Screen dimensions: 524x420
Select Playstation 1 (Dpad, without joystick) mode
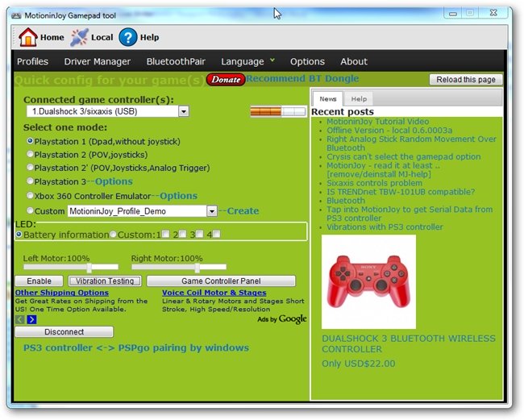(30, 141)
